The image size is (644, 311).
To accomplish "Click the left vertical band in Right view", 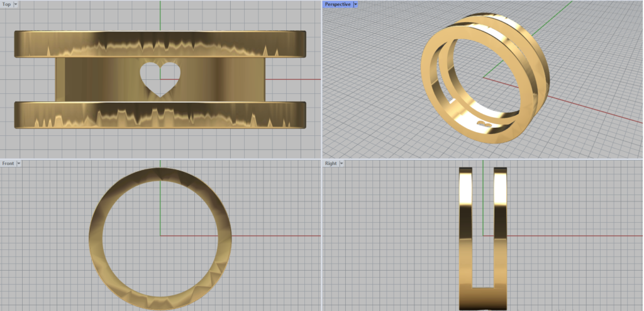I will (466, 227).
